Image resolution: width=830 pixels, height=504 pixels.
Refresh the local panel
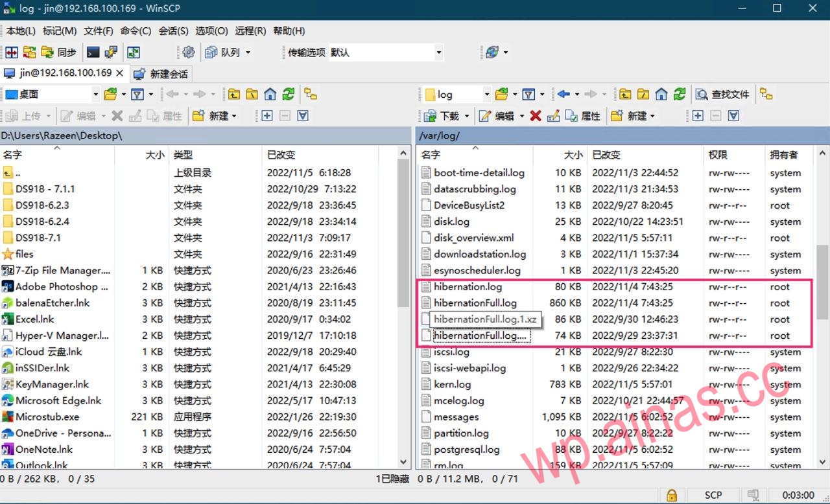(x=289, y=95)
